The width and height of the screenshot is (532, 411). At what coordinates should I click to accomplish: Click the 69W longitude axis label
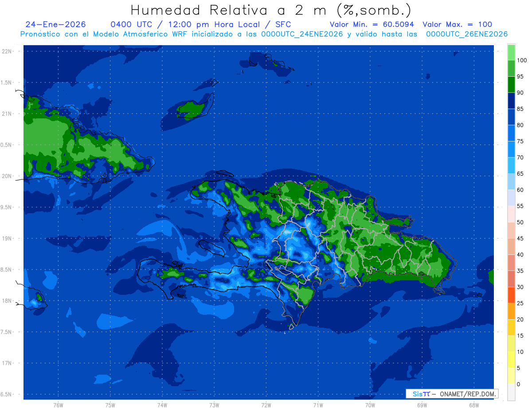coord(422,405)
